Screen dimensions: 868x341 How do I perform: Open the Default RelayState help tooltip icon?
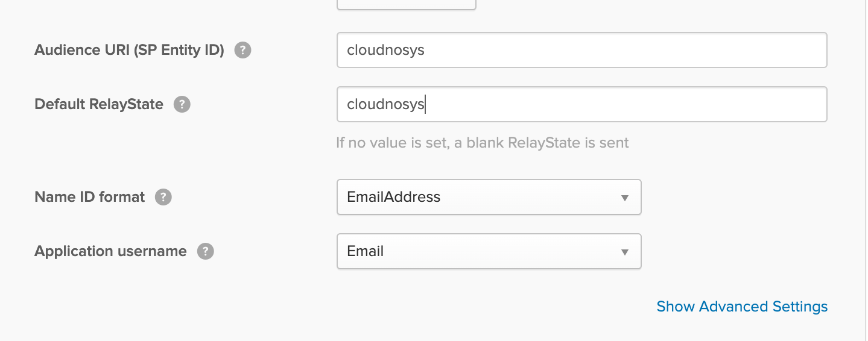coord(182,104)
